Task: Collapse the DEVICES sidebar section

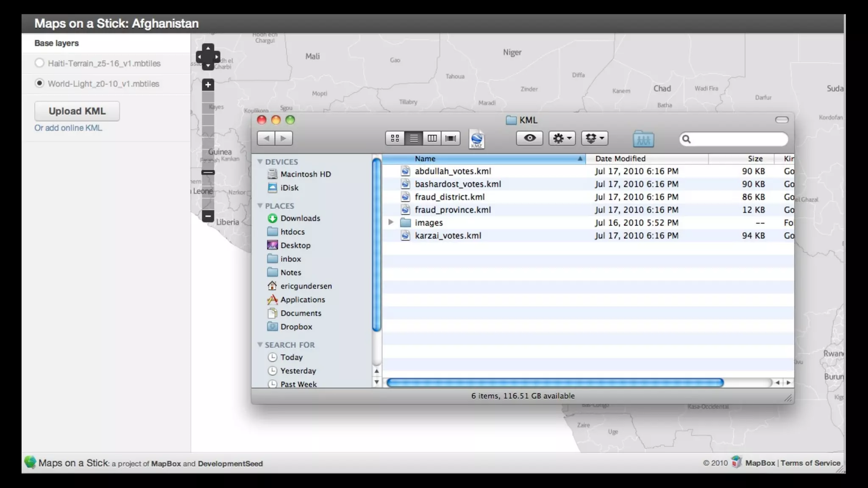Action: (260, 161)
